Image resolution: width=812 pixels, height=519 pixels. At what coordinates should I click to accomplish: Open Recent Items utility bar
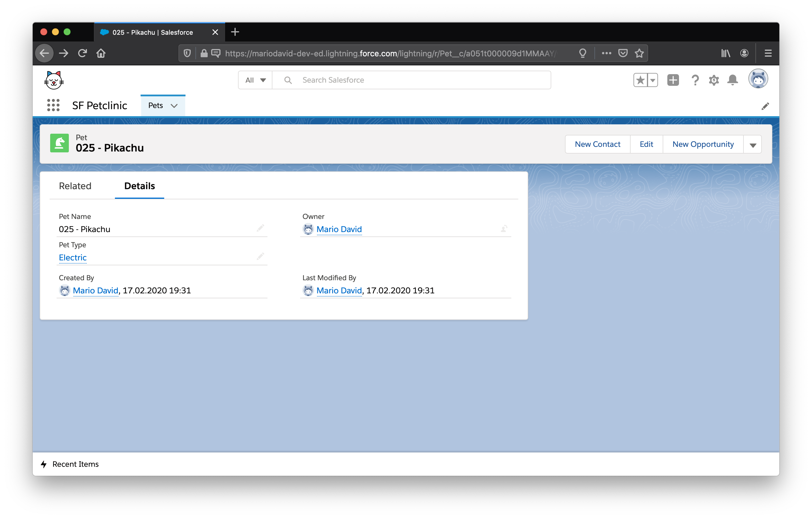pyautogui.click(x=70, y=464)
